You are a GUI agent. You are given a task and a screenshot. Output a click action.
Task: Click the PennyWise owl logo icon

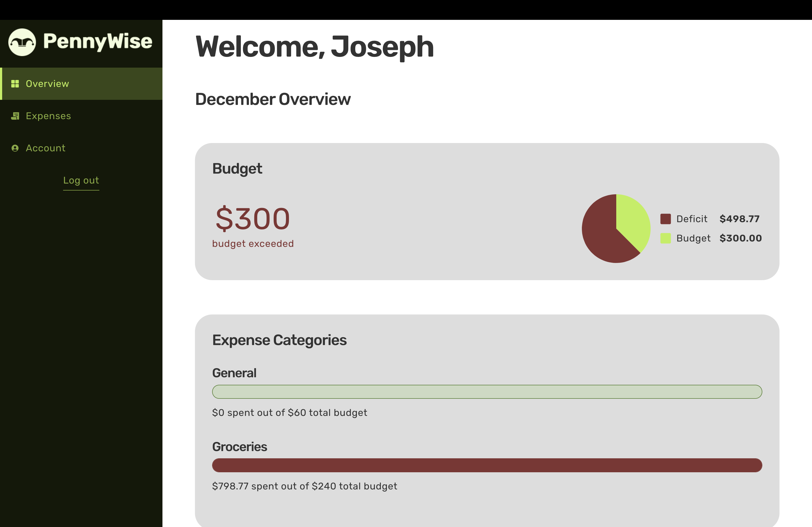[22, 42]
